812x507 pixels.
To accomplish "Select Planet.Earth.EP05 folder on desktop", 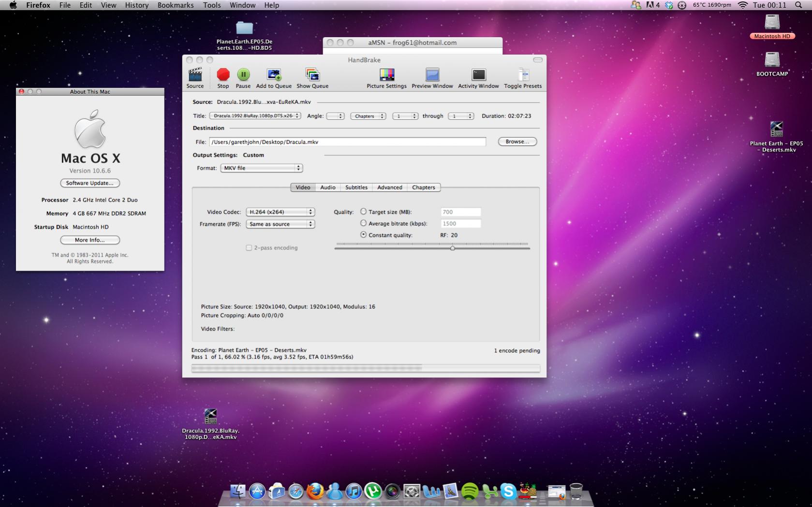I will point(244,35).
